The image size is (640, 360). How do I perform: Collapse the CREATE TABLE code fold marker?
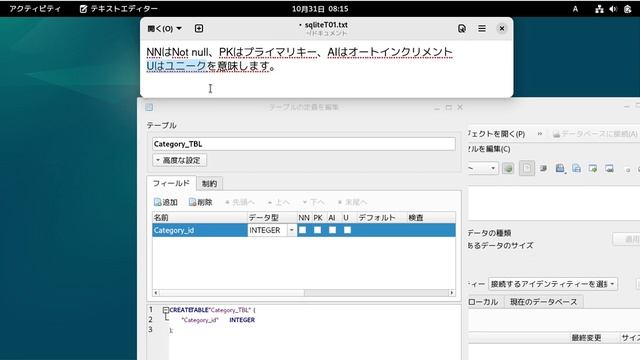pyautogui.click(x=165, y=310)
